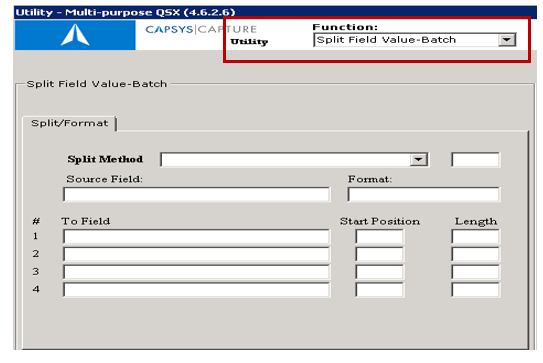Click the Format input box
The image size is (543, 363).
click(424, 194)
